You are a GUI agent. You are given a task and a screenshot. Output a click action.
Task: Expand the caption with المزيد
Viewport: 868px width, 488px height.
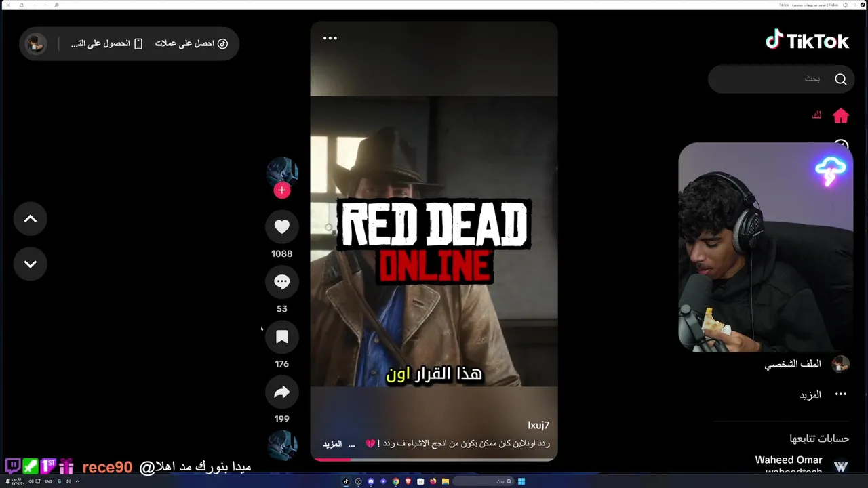[332, 444]
